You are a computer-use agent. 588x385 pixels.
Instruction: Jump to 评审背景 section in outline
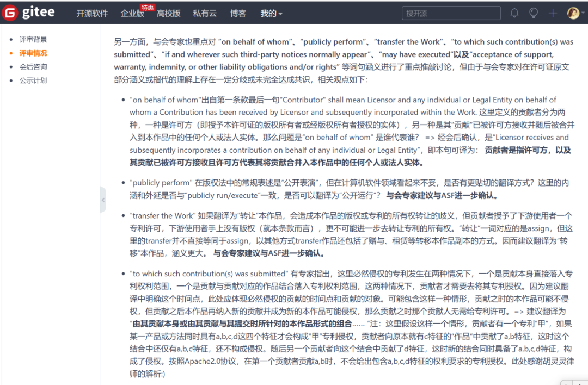coord(33,40)
